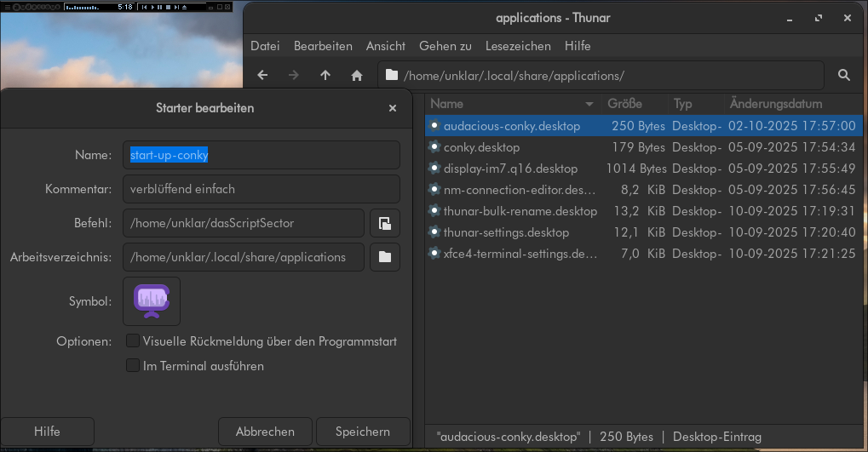Screen dimensions: 868x452
Task: Sort files by the Größe column
Action: pyautogui.click(x=635, y=104)
